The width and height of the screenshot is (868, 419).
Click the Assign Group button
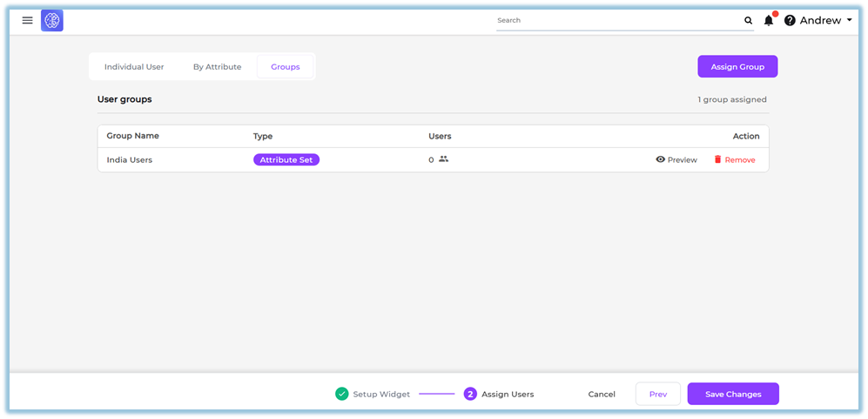coord(737,67)
